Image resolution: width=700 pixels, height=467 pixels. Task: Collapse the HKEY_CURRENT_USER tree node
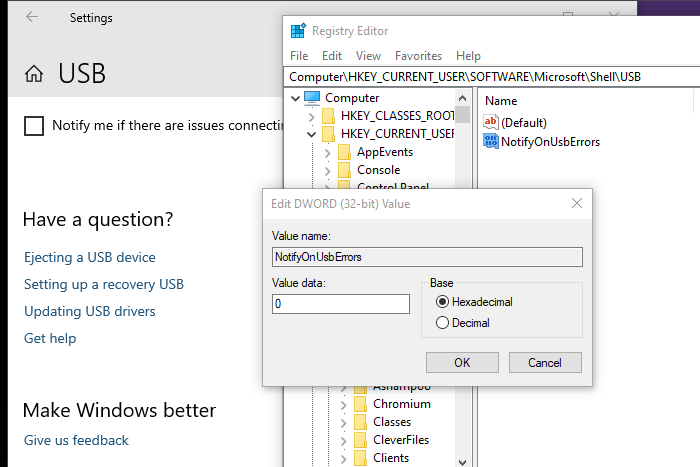coord(312,134)
